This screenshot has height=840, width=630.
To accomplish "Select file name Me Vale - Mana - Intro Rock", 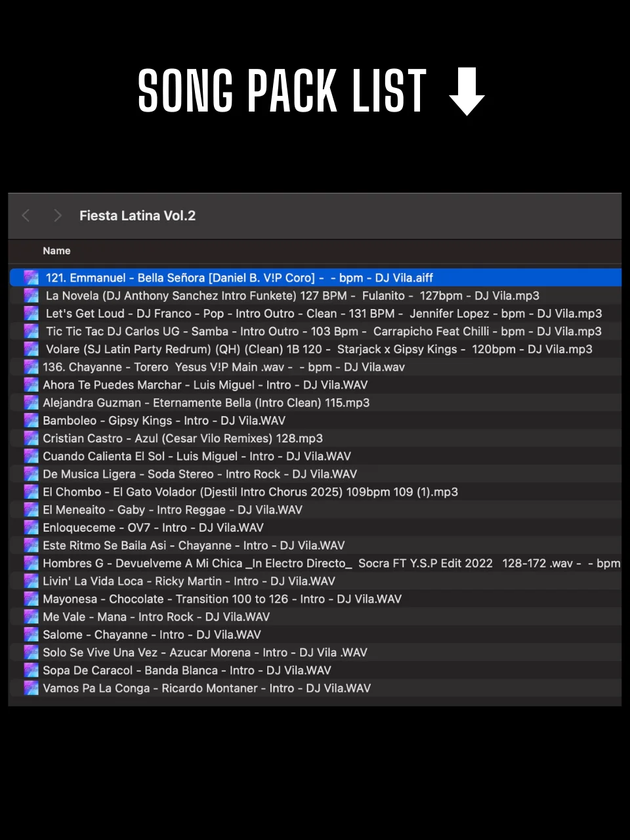I will [x=156, y=616].
